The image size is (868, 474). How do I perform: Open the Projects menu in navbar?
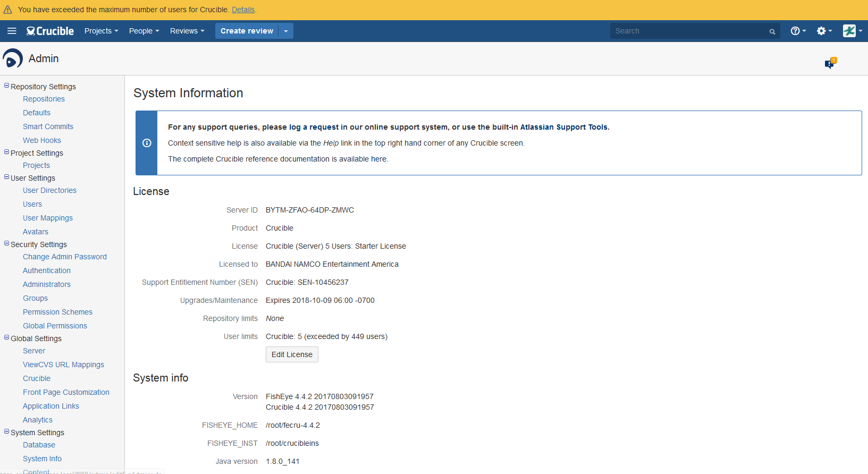pyautogui.click(x=101, y=31)
